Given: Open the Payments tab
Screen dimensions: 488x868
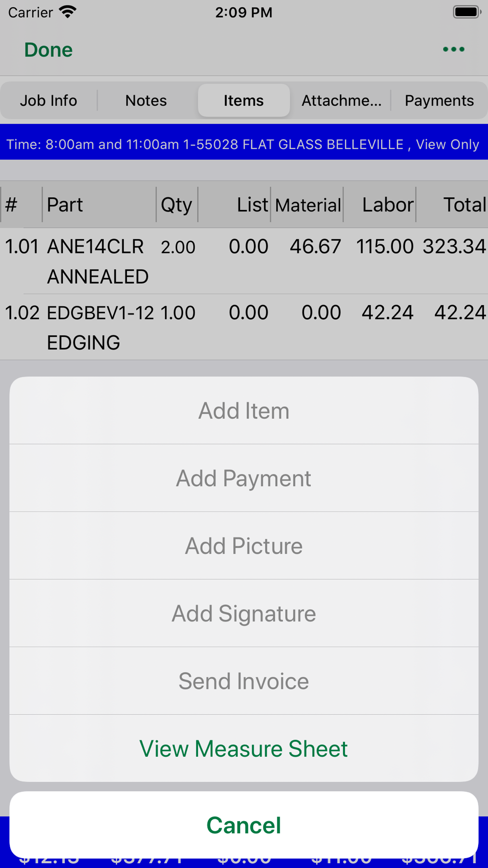Looking at the screenshot, I should [x=439, y=101].
